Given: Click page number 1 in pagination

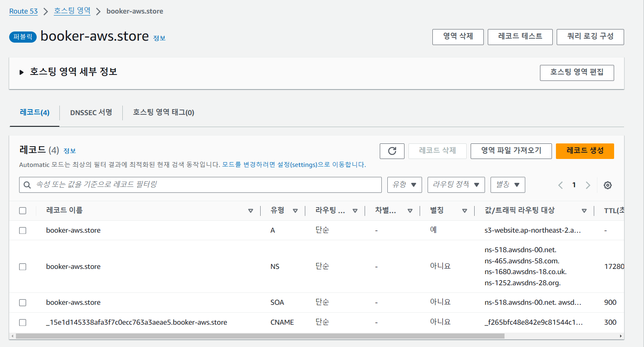Looking at the screenshot, I should pos(574,185).
